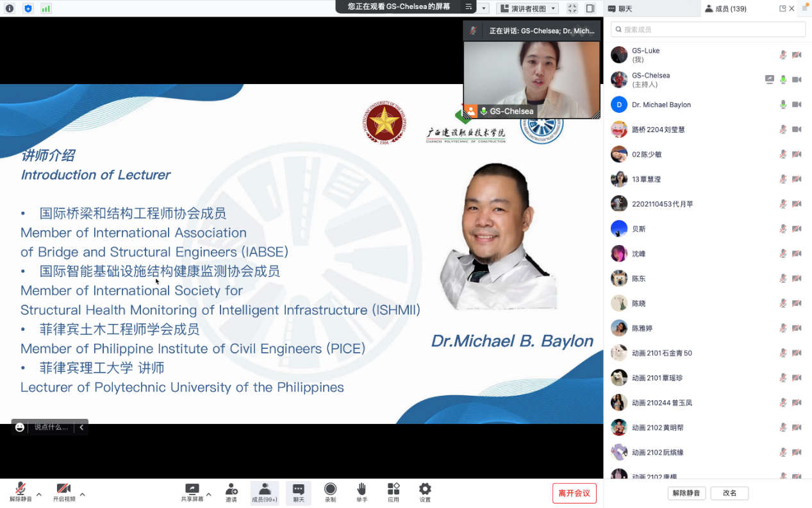Unmute microphone via 解除静音 toggle
The height and width of the screenshot is (508, 812).
tap(21, 489)
